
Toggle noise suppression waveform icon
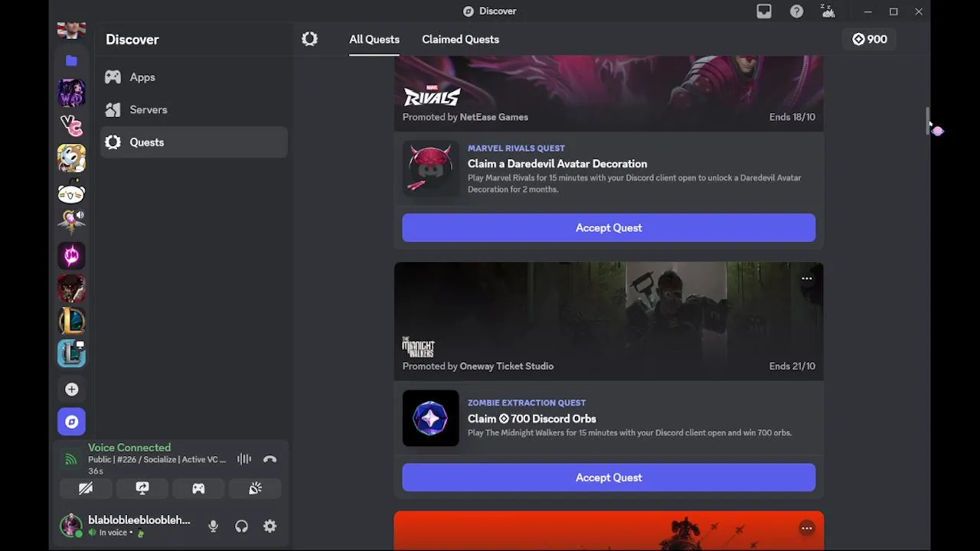click(x=244, y=459)
